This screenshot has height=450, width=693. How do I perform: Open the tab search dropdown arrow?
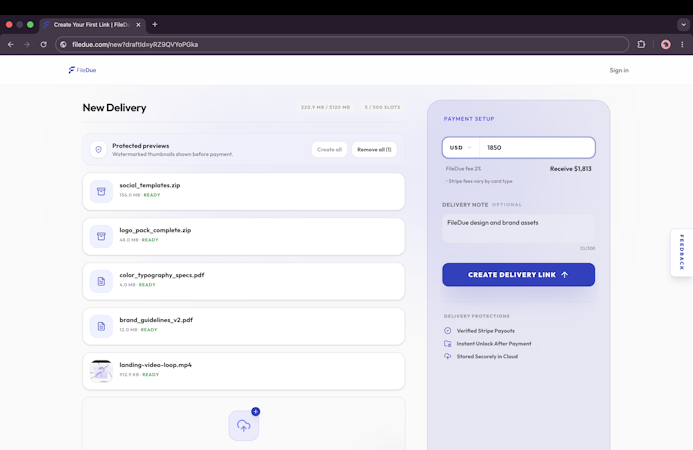click(683, 25)
